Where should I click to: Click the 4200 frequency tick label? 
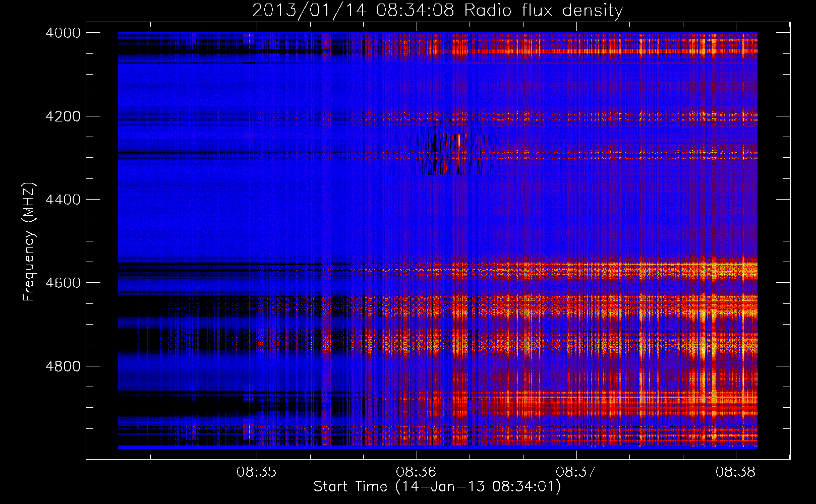[x=63, y=116]
